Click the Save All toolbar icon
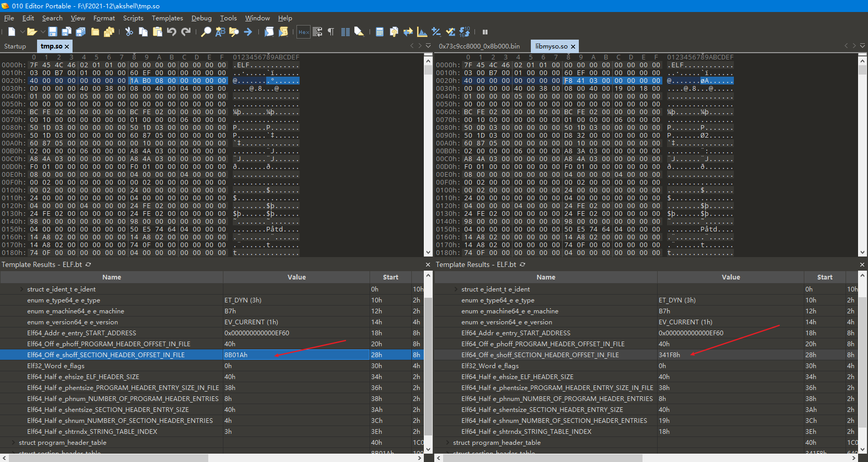The width and height of the screenshot is (868, 462). (81, 32)
